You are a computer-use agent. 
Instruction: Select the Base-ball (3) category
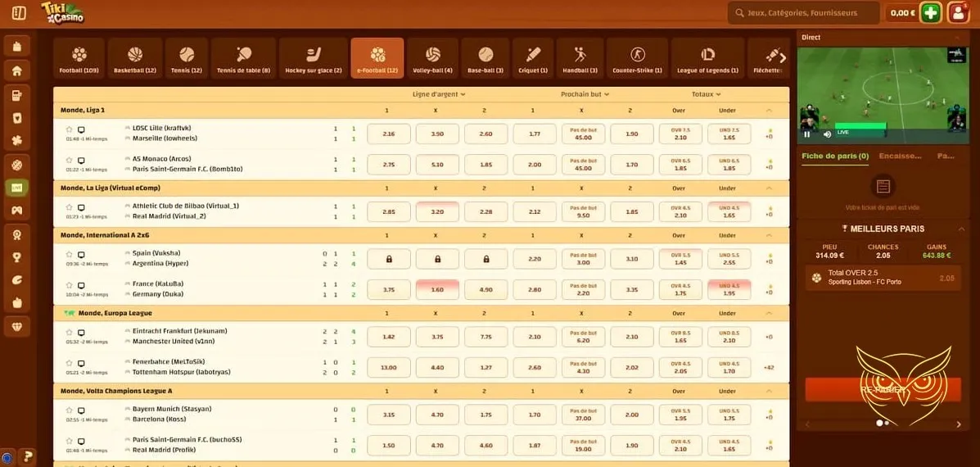pos(485,58)
